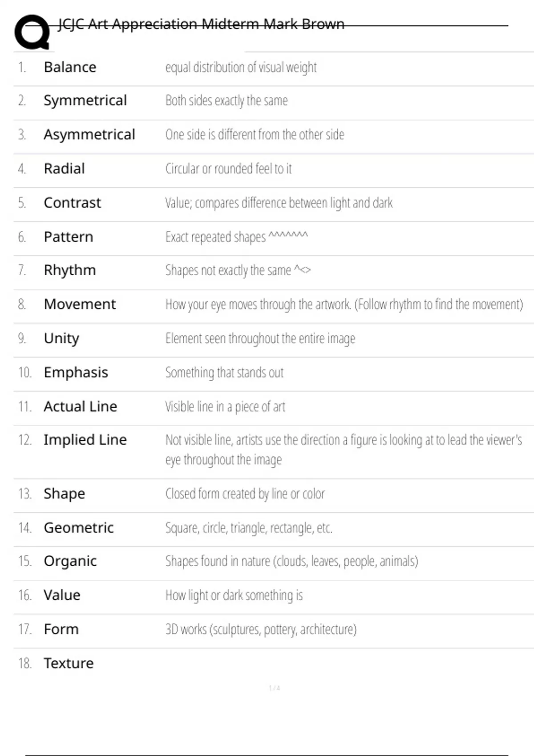Viewport: 534px width, 756px height.
Task: Select the Form term
Action: click(61, 629)
